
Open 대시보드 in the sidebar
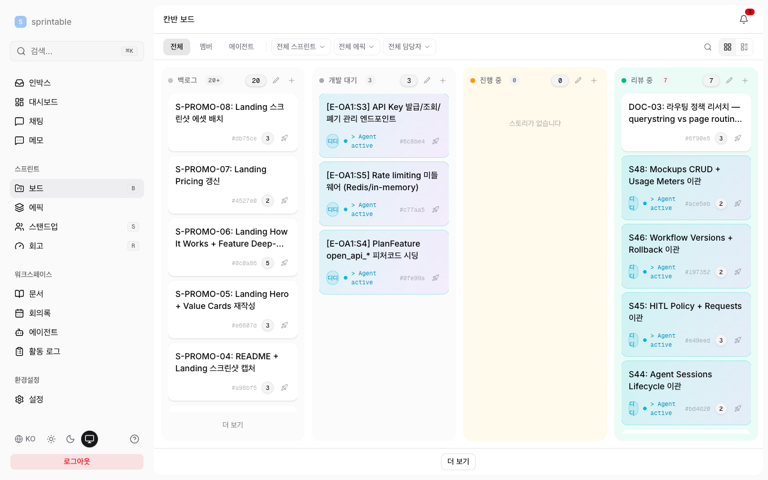pyautogui.click(x=77, y=102)
